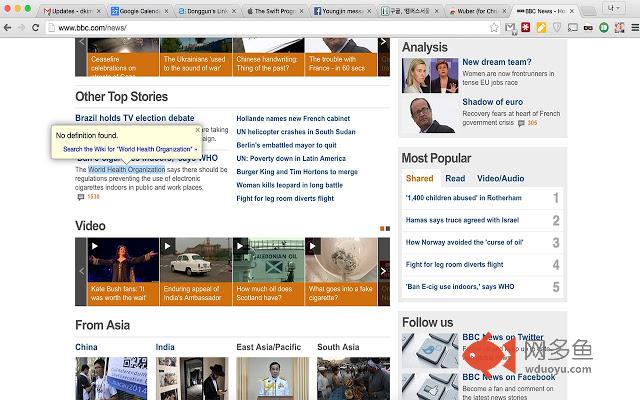Switch to the Read tab in Most Popular
Image resolution: width=640 pixels, height=400 pixels.
(x=455, y=178)
